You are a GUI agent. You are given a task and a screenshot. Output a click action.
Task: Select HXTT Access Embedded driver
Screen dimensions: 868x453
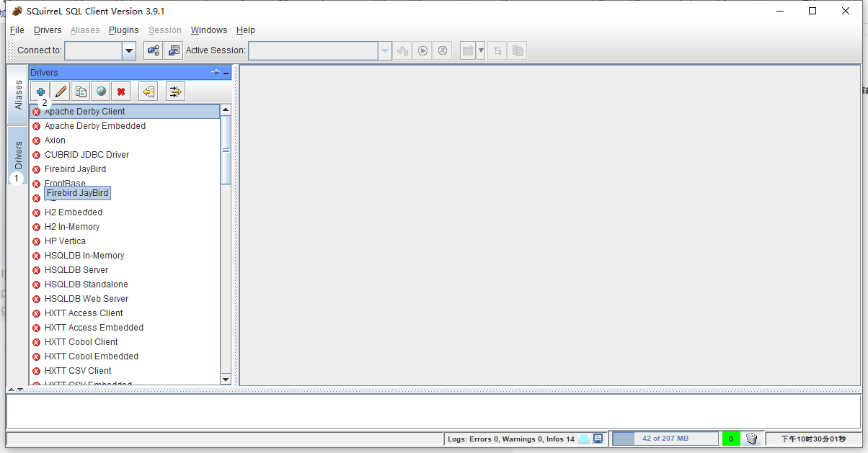pyautogui.click(x=125, y=328)
